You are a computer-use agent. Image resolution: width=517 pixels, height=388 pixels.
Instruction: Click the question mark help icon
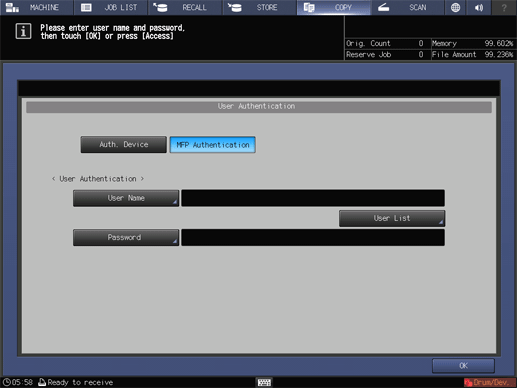[x=504, y=7]
